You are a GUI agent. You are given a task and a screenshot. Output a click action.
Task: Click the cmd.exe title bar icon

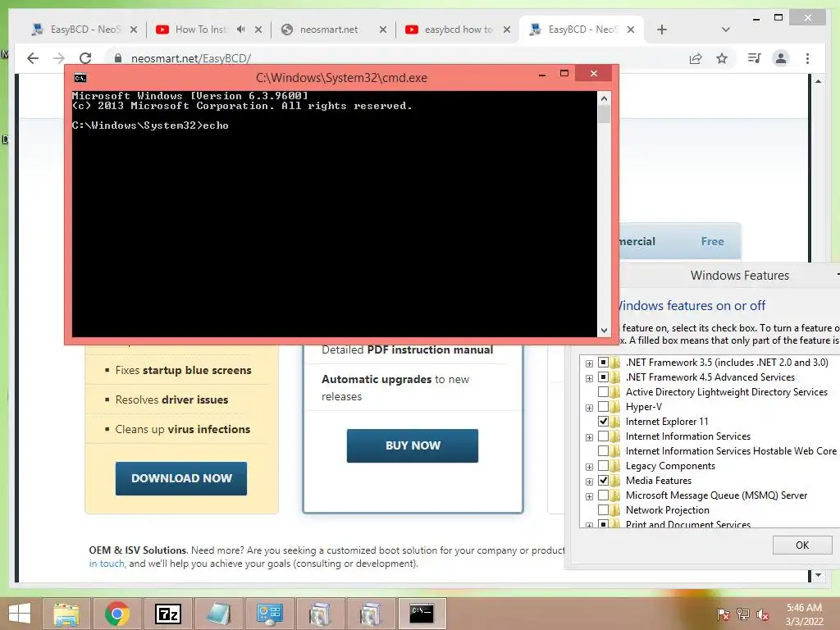coord(80,78)
